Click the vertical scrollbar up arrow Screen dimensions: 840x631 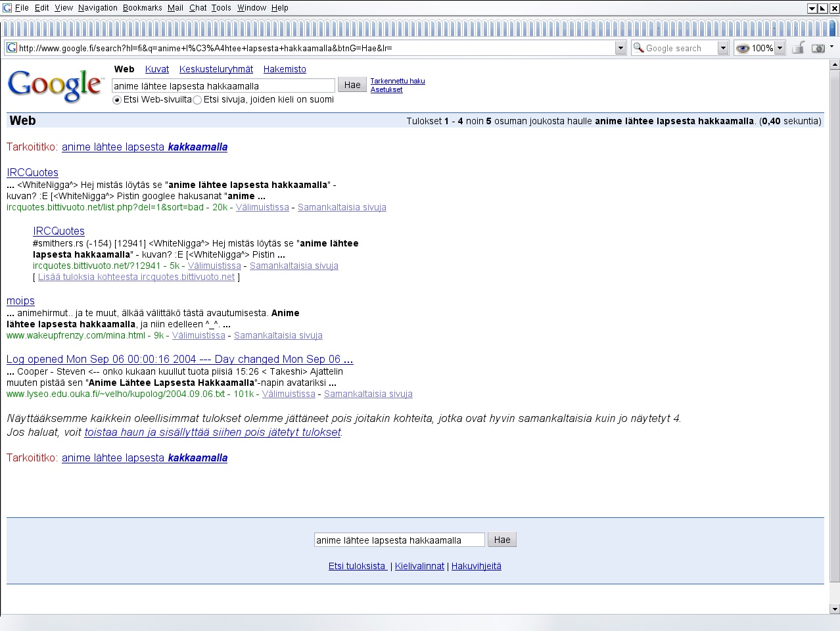pos(835,64)
